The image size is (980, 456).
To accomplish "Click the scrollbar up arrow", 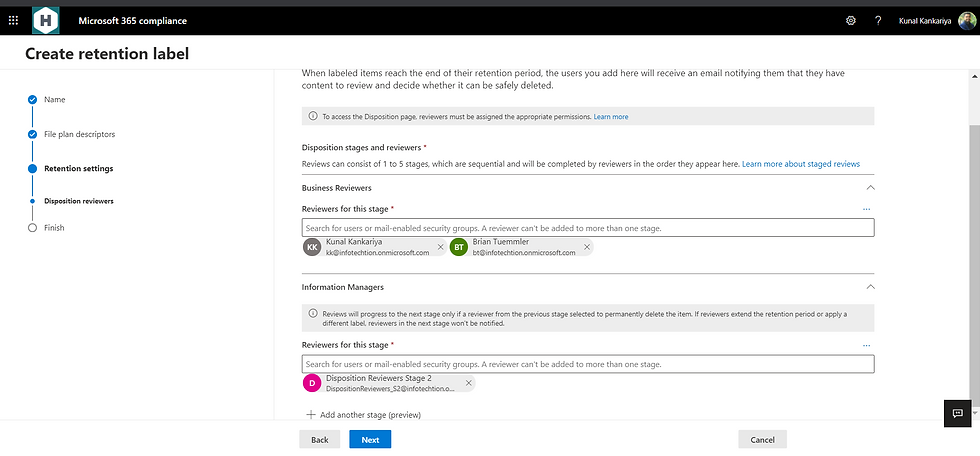I will (x=974, y=76).
